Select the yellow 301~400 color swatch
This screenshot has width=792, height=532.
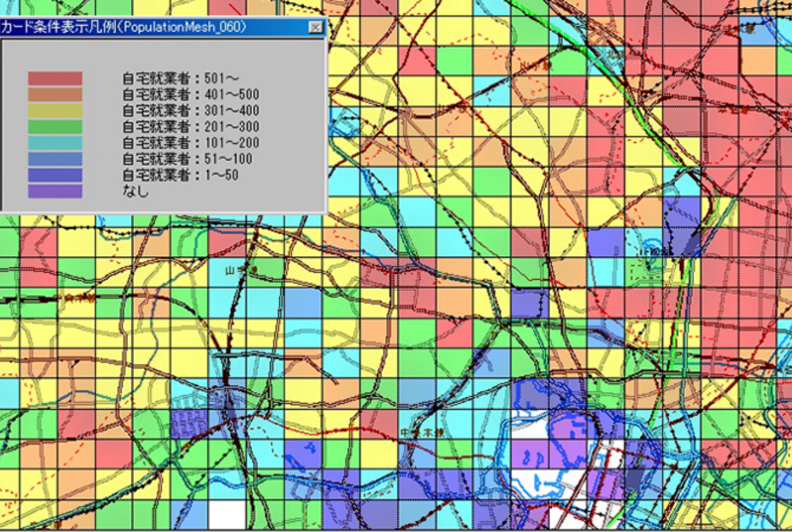tap(55, 111)
